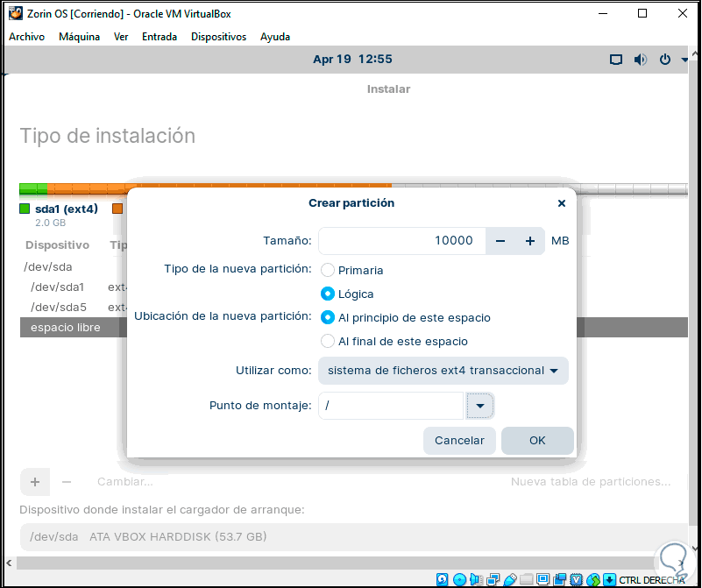Screen dimensions: 702x588
Task: Click the volume speaker icon in top bar
Action: (x=641, y=59)
